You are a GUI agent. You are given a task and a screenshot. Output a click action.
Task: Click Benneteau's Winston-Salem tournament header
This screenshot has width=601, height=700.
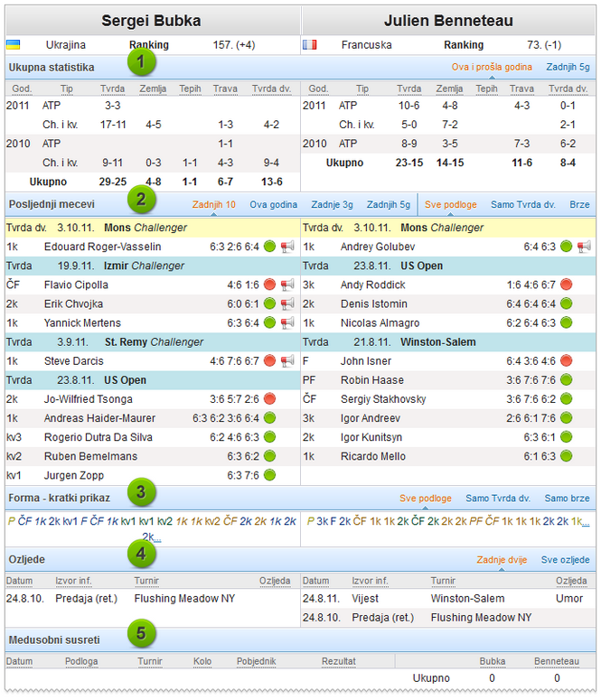(x=448, y=342)
